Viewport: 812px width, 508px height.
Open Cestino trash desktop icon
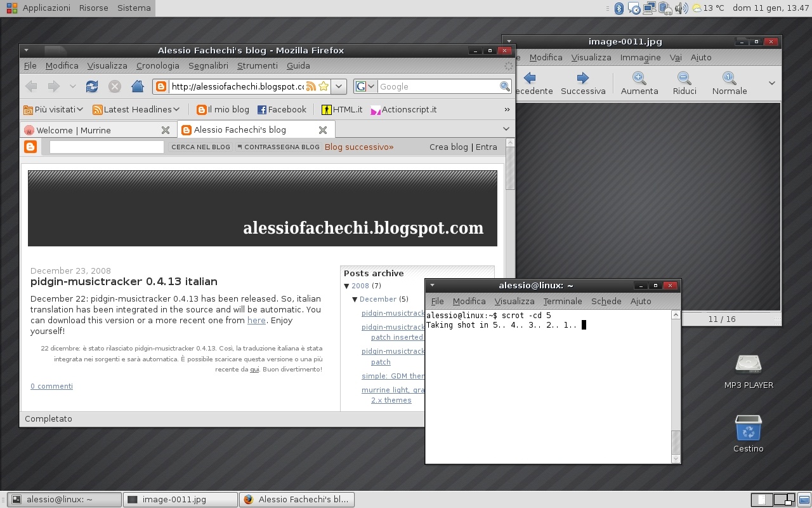[749, 434]
